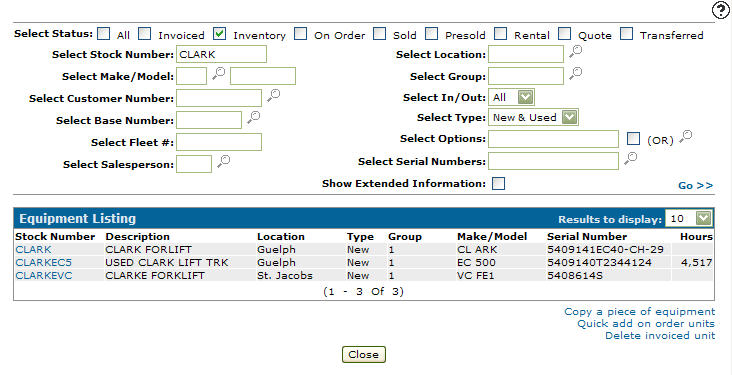Click Quick add on order units
The image size is (732, 375).
[646, 324]
